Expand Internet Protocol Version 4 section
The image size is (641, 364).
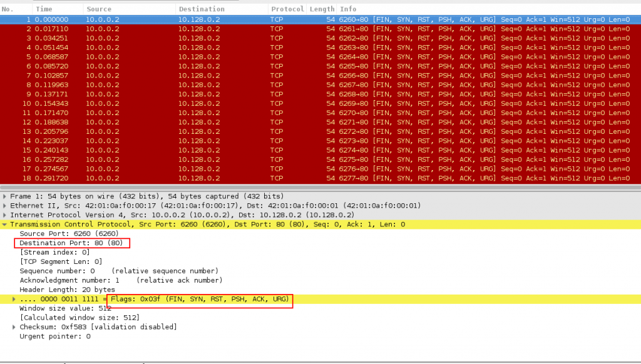[5, 215]
